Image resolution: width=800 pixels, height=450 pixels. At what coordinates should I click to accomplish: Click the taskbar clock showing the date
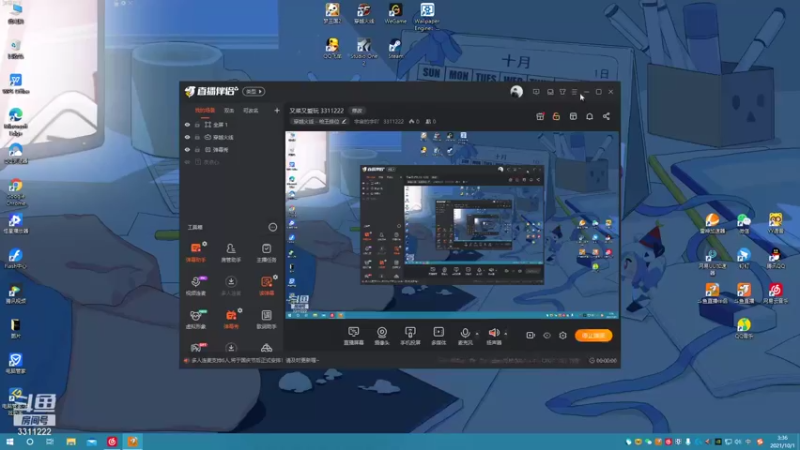click(782, 442)
